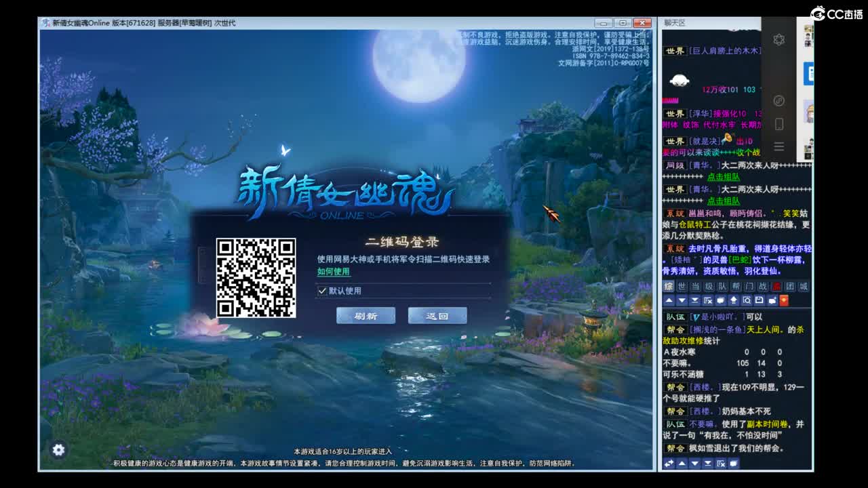Click the magnifier search icon in chat toolbar
This screenshot has height=488, width=868.
(747, 300)
